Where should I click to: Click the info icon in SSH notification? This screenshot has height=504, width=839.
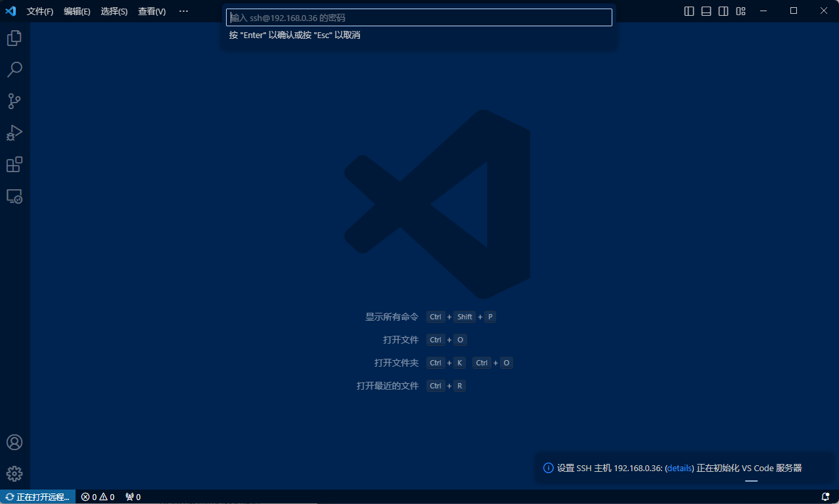coord(548,469)
